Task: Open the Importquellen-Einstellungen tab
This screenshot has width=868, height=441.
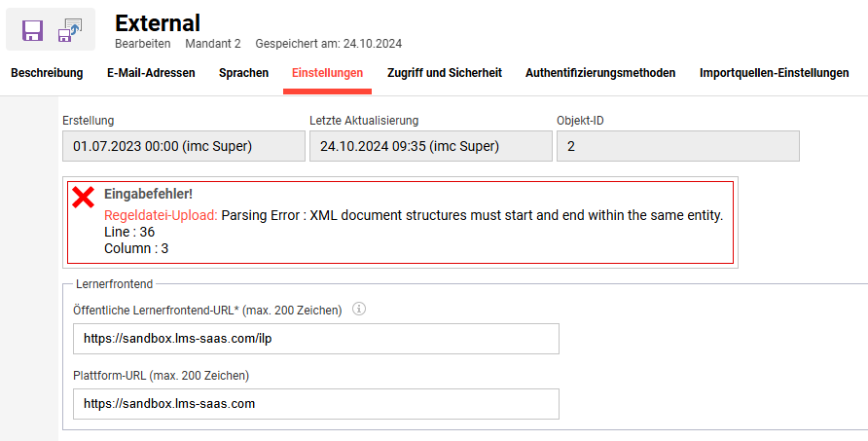Action: click(774, 73)
